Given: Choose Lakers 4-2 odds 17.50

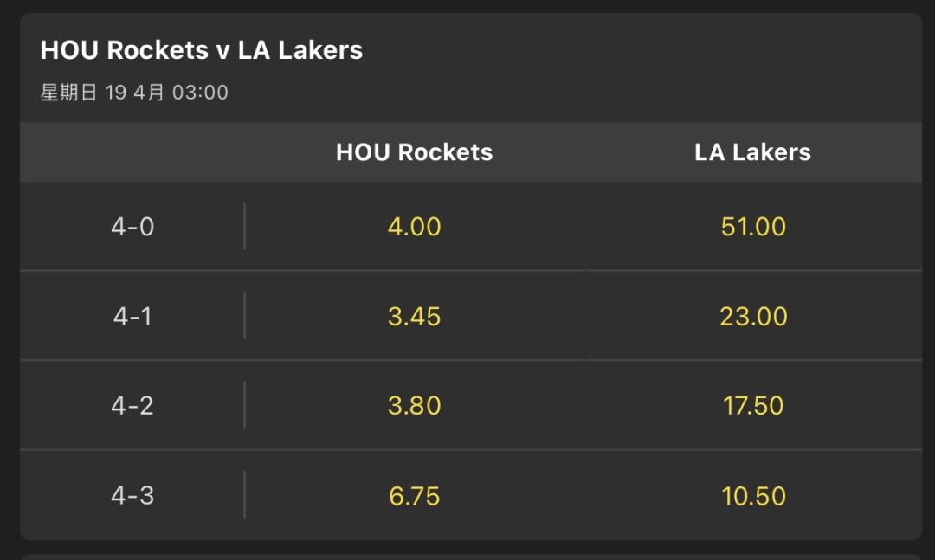Looking at the screenshot, I should 753,405.
